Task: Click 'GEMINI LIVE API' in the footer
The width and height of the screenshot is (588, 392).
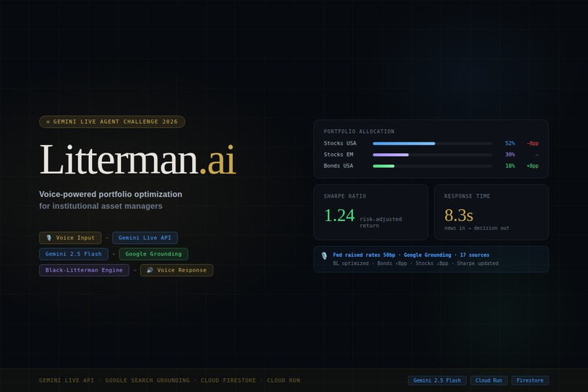Action: point(66,380)
